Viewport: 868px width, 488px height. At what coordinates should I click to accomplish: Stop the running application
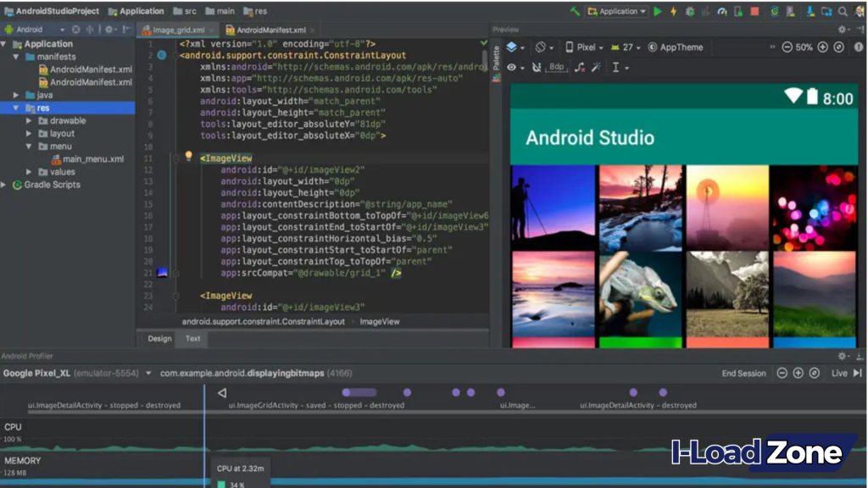(754, 12)
